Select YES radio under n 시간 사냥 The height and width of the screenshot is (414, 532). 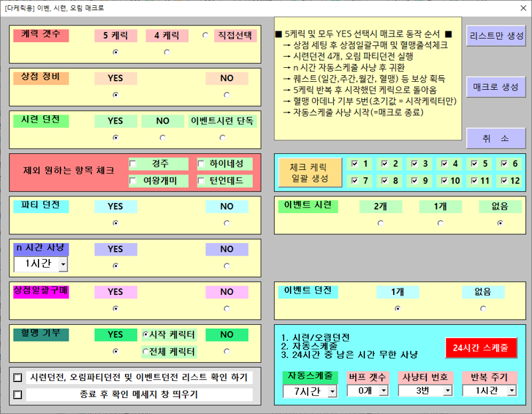pos(116,266)
